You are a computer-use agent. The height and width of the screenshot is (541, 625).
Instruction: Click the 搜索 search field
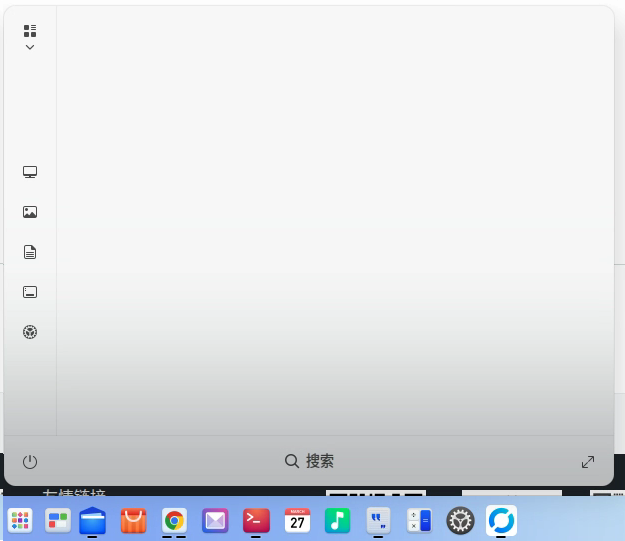coord(309,461)
